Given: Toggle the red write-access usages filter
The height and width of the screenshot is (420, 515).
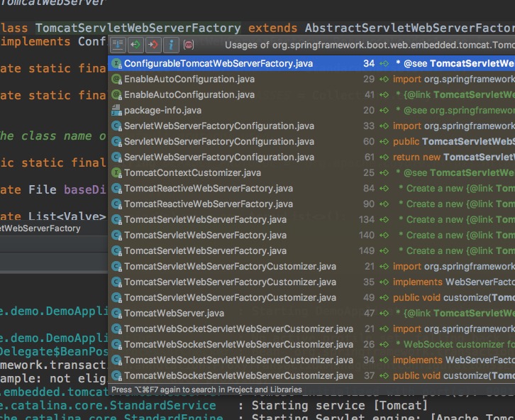Looking at the screenshot, I should pyautogui.click(x=153, y=45).
